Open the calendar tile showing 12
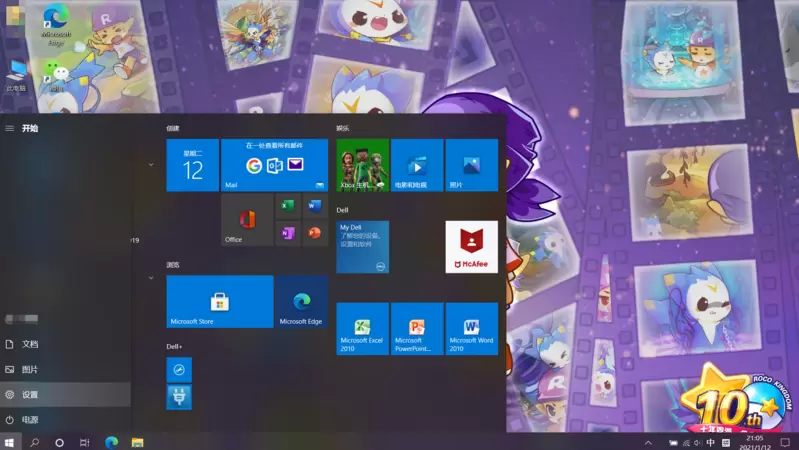Screen dimensions: 799x450 pos(193,165)
